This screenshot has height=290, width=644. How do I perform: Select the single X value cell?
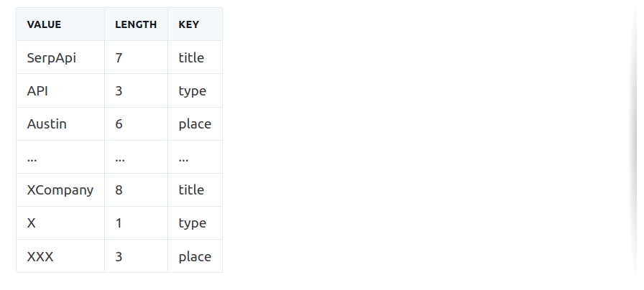[x=60, y=223]
